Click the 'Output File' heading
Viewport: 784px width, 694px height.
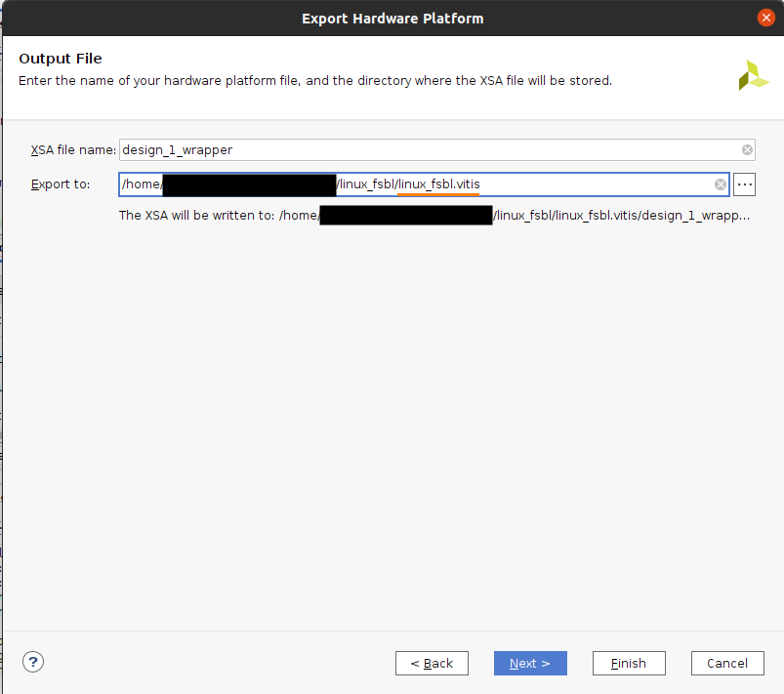coord(61,59)
